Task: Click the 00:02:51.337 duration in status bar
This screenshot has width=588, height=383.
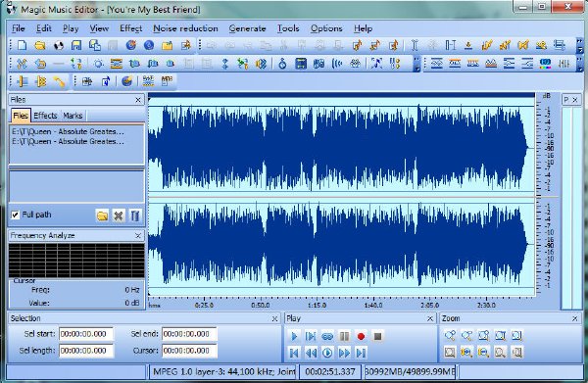Action: 330,372
